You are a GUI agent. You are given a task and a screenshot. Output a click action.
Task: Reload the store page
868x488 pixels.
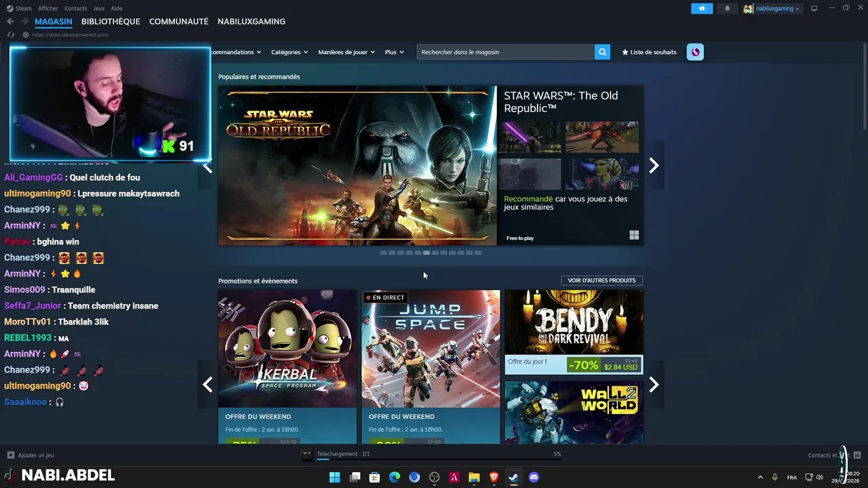pos(10,35)
